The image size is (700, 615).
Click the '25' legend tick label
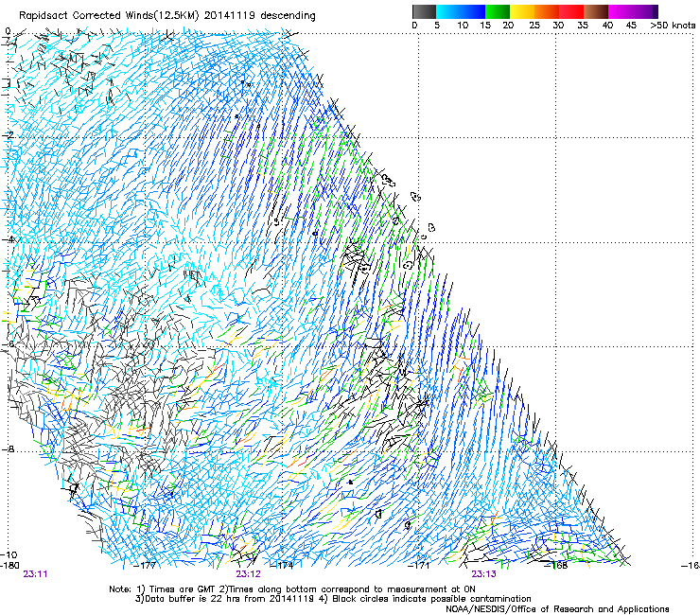click(x=534, y=26)
